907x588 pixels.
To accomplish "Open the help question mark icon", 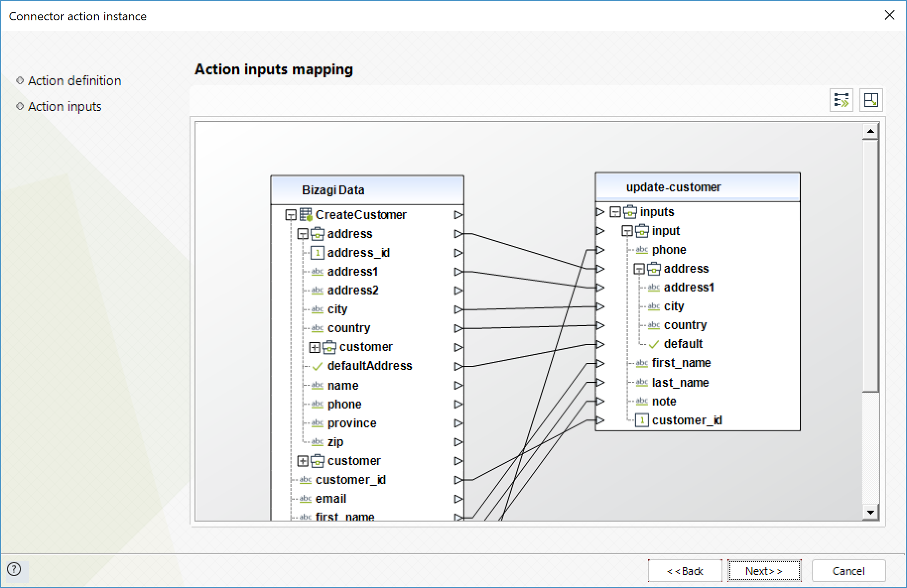I will click(14, 569).
